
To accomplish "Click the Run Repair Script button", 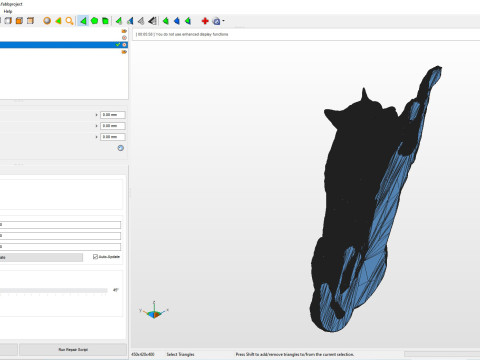I will pyautogui.click(x=73, y=350).
